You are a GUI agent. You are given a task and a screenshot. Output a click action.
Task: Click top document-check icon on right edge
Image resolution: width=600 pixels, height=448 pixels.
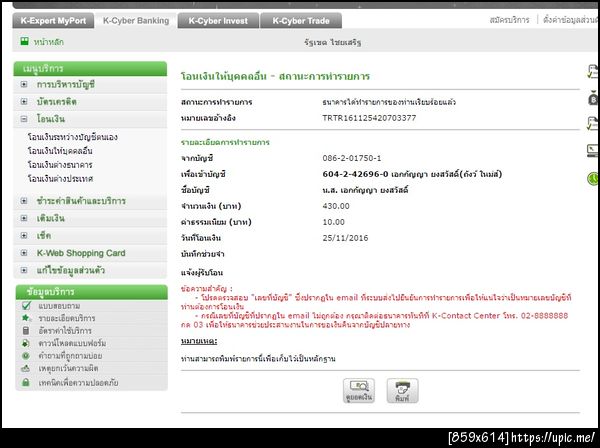tap(593, 72)
